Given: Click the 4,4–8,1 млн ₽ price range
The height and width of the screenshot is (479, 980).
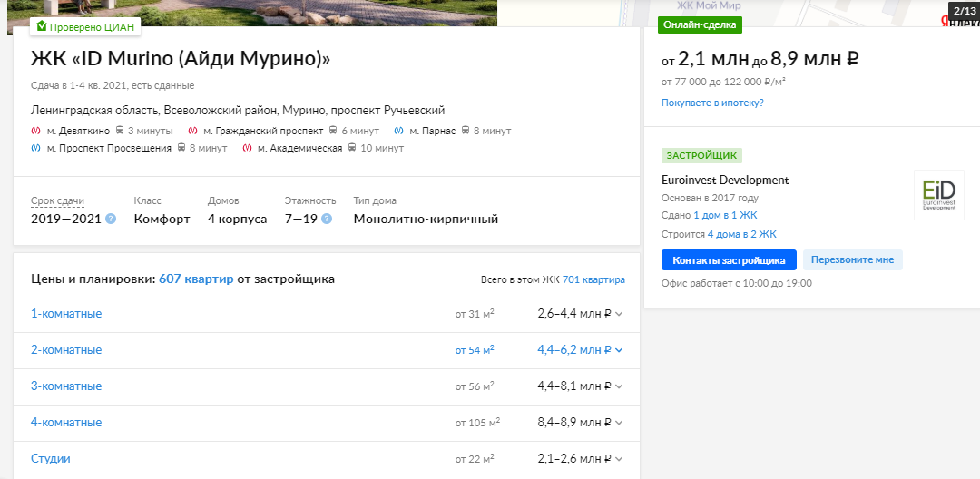Looking at the screenshot, I should [573, 386].
